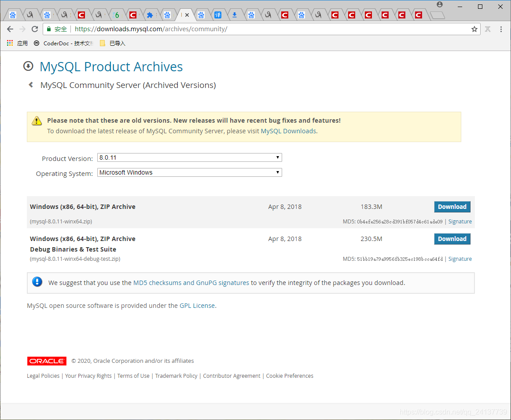Reload the page with the refresh icon
The width and height of the screenshot is (511, 420).
point(34,29)
